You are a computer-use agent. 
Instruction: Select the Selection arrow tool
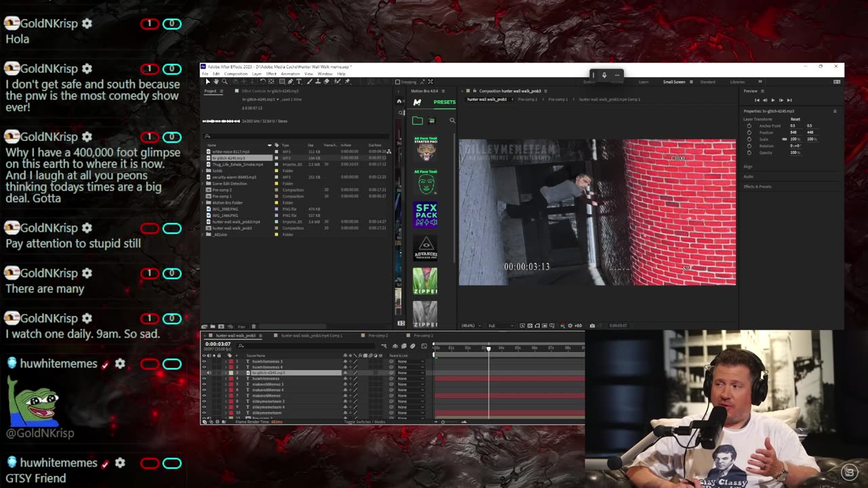coord(208,81)
